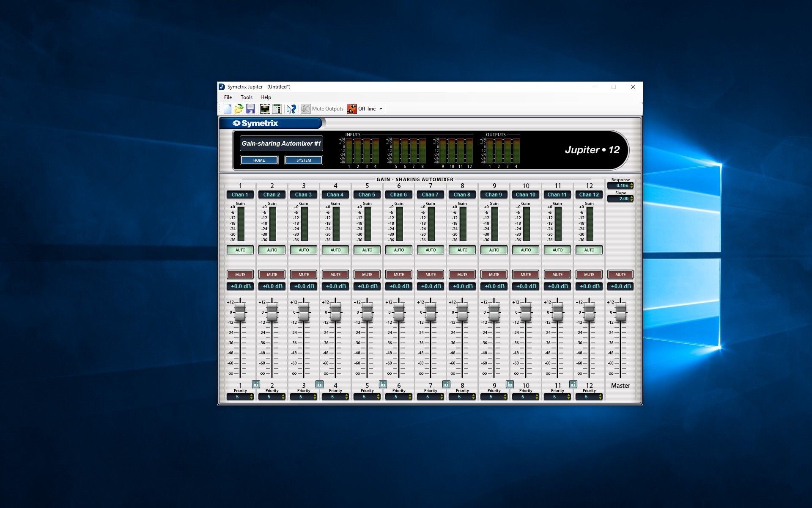This screenshot has height=508, width=812.
Task: Activate the context help cursor icon
Action: (x=291, y=109)
